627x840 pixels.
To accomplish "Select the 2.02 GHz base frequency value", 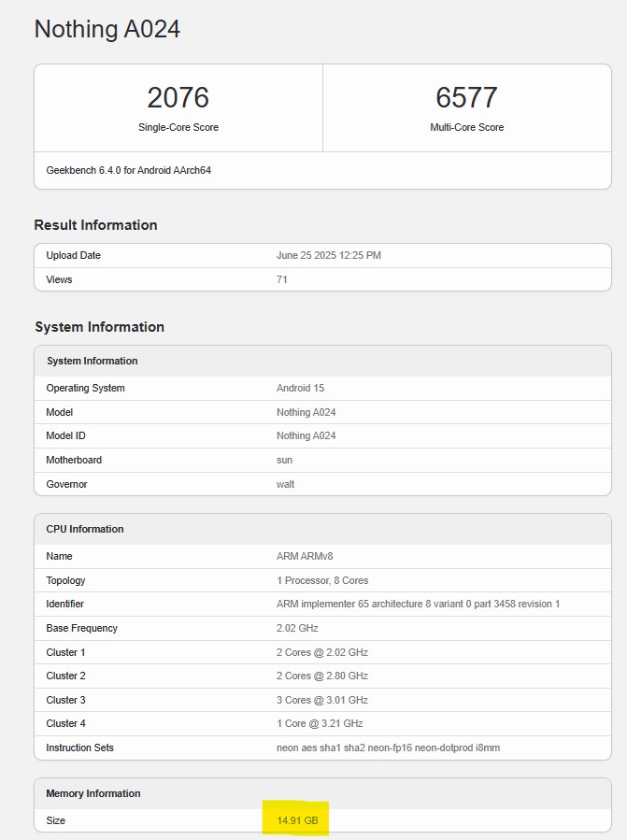I will (297, 628).
